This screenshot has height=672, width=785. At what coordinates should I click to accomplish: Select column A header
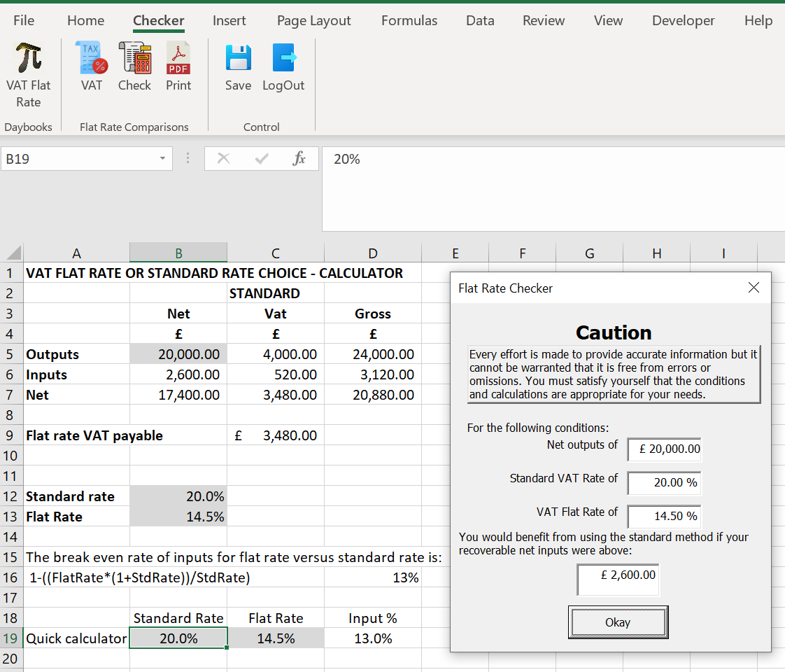tap(76, 253)
